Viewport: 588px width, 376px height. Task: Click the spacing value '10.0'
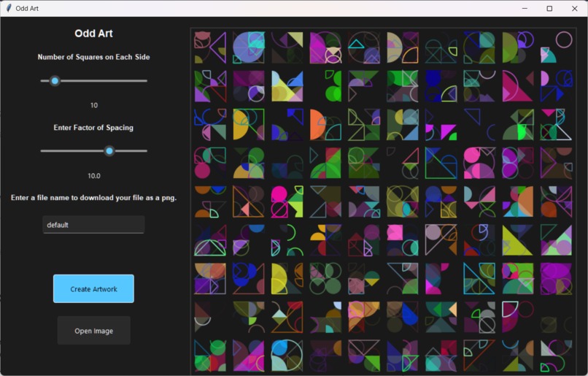pyautogui.click(x=94, y=176)
